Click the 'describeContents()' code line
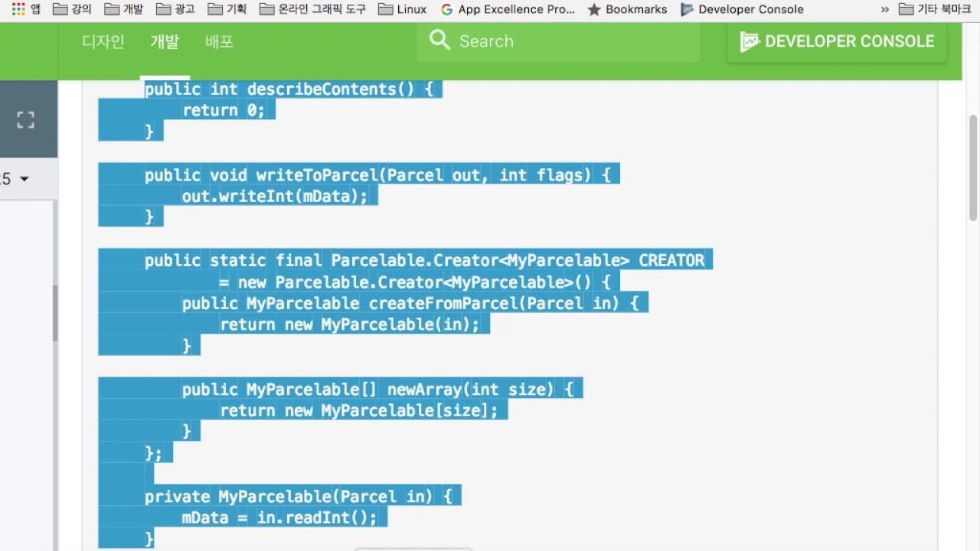The height and width of the screenshot is (551, 980). coord(289,89)
